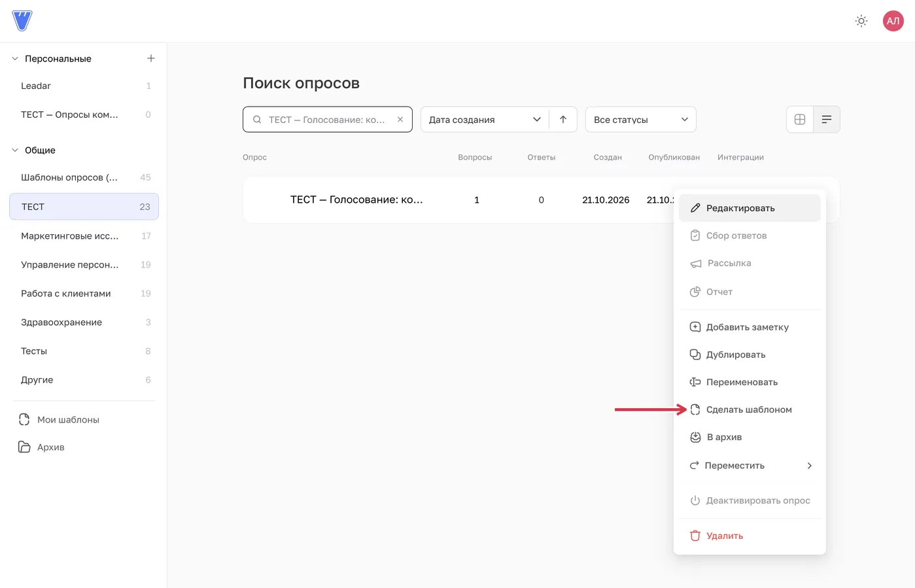Open the Все статусы filter dropdown
The height and width of the screenshot is (588, 915).
[640, 119]
